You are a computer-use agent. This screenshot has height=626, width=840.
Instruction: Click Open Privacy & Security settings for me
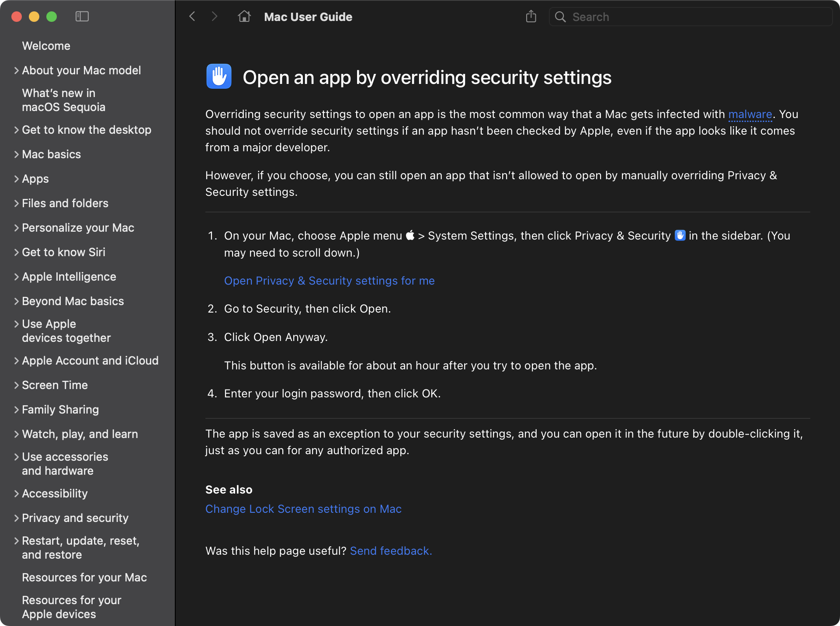pos(329,281)
